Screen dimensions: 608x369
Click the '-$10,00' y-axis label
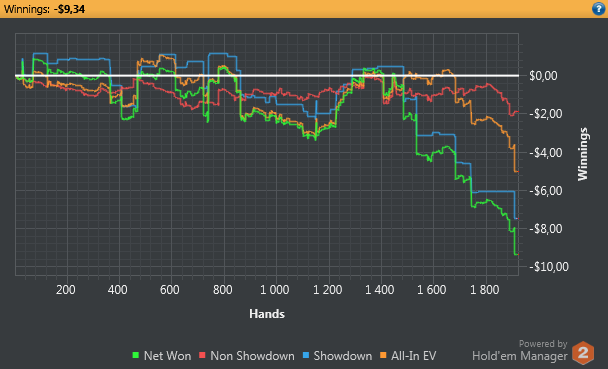pyautogui.click(x=549, y=267)
